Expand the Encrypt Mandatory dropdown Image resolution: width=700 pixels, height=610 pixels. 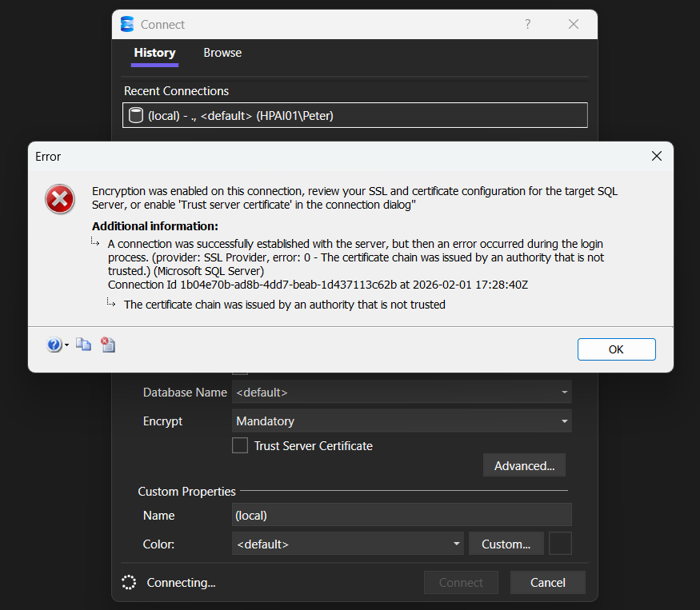[564, 421]
